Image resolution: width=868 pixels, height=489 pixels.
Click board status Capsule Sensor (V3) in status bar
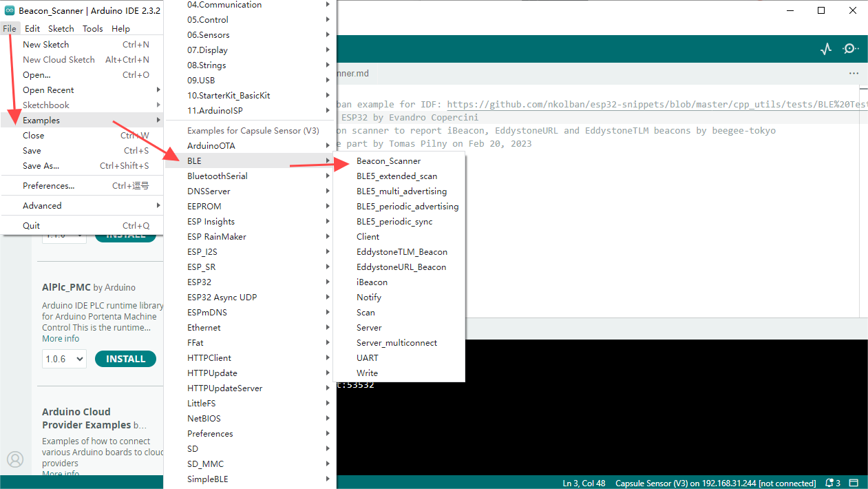(x=715, y=483)
